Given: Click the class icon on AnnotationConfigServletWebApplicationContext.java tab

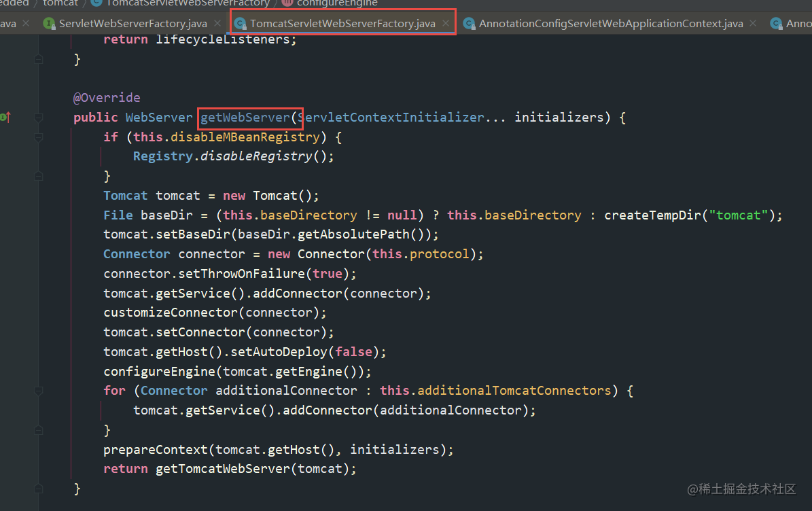Looking at the screenshot, I should (469, 23).
